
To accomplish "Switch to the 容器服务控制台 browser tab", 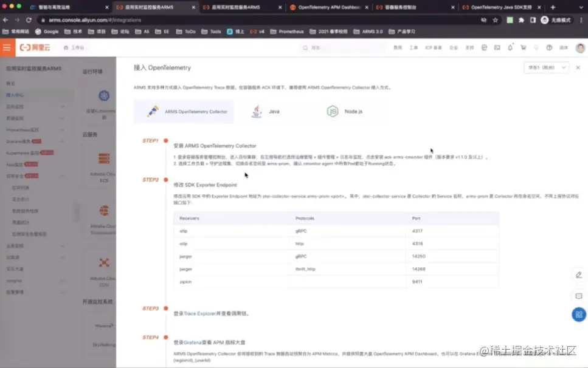I will coord(415,7).
